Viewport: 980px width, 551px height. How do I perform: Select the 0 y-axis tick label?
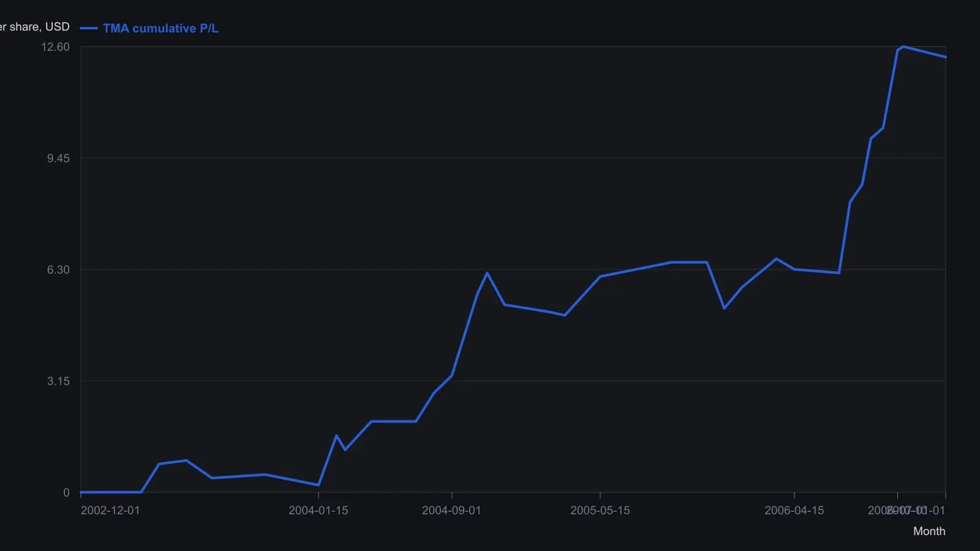(x=66, y=493)
